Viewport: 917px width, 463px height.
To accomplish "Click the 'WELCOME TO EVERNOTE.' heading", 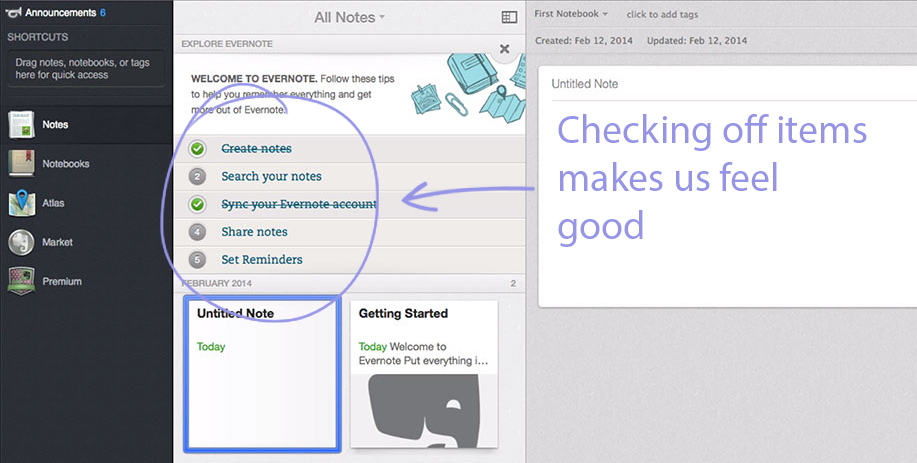I will 254,78.
